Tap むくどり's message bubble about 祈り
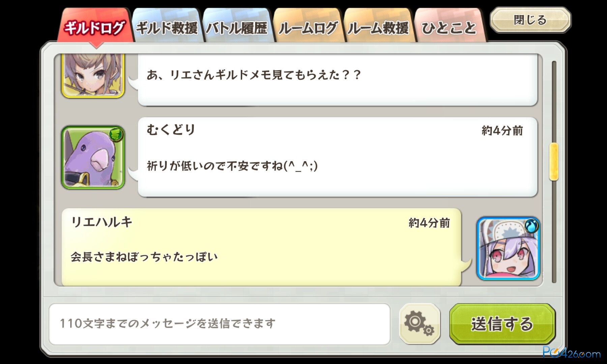The image size is (607, 364). pos(338,157)
